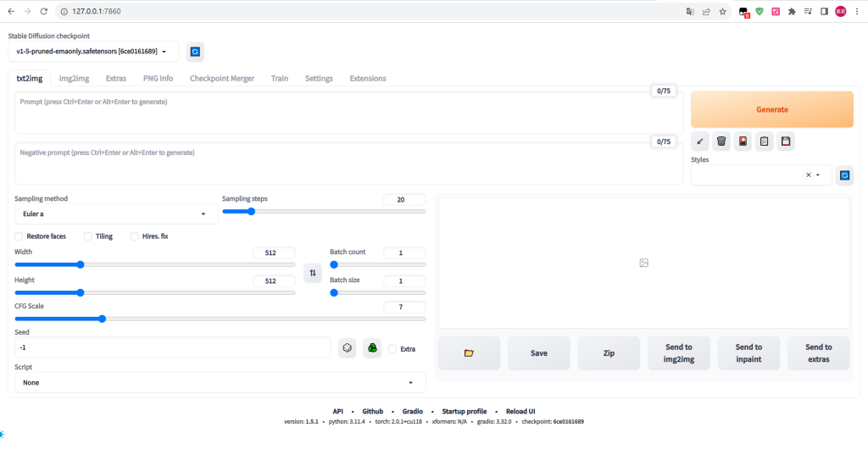The image size is (868, 455).
Task: Click the trash can icon to clear prompt
Action: pos(721,141)
